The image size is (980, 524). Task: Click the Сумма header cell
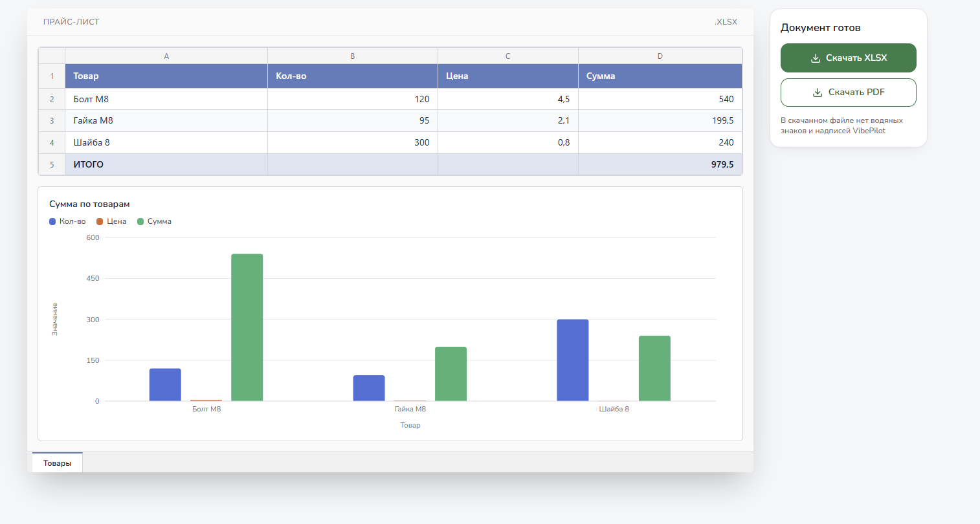[x=660, y=76]
